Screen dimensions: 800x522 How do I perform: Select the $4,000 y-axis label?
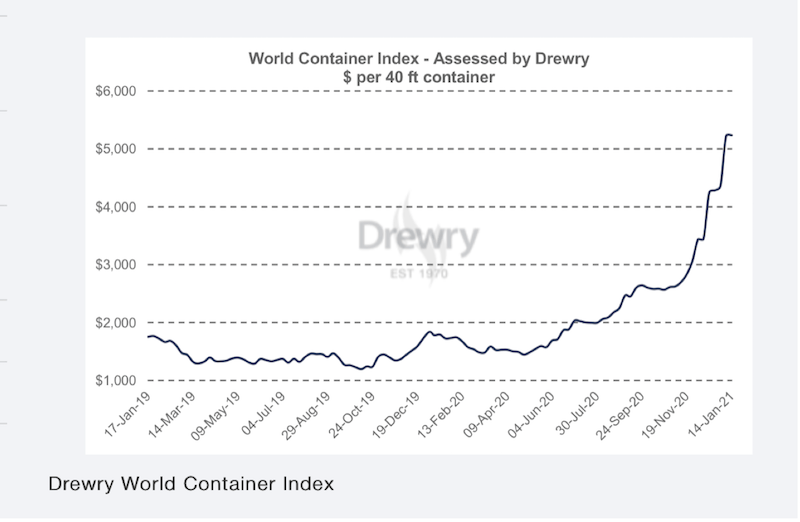pos(117,207)
